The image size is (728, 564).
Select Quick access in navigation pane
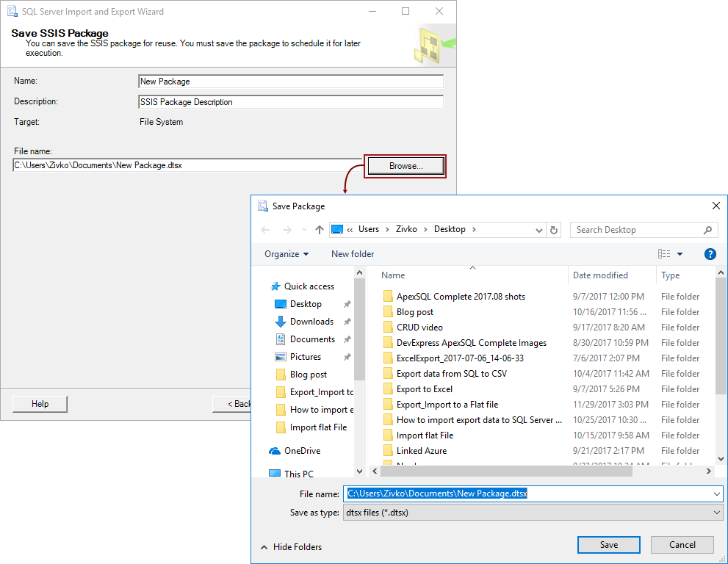coord(309,286)
